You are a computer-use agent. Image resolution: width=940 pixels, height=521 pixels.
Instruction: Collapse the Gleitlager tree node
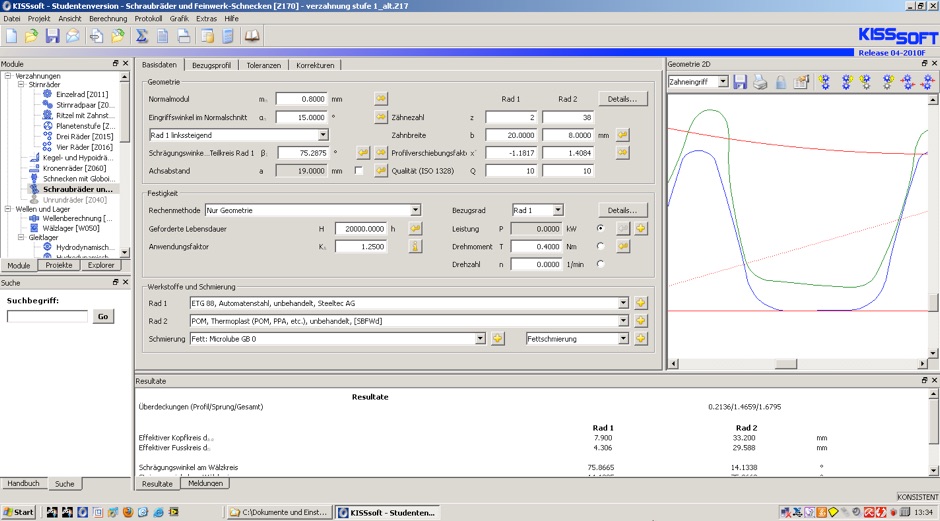coord(21,237)
